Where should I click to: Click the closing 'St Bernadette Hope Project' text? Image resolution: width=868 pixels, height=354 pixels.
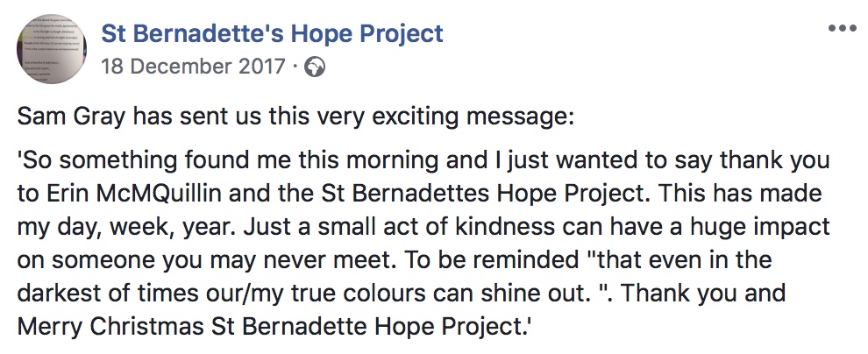pyautogui.click(x=367, y=326)
